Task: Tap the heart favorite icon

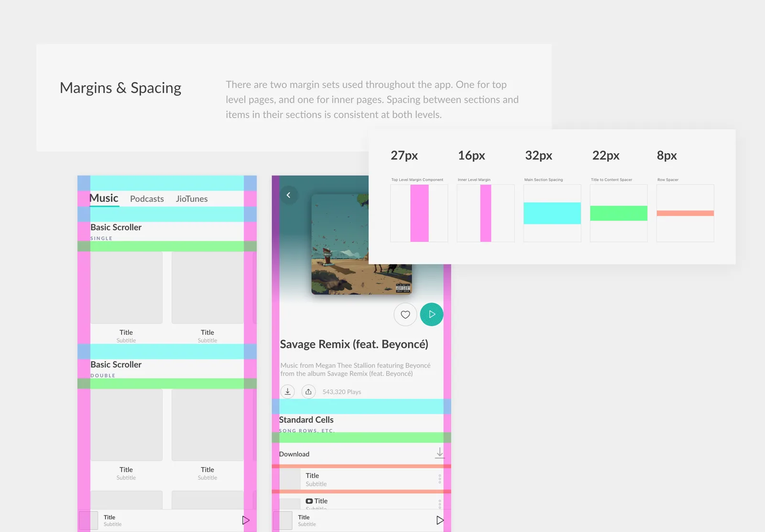Action: (x=405, y=315)
